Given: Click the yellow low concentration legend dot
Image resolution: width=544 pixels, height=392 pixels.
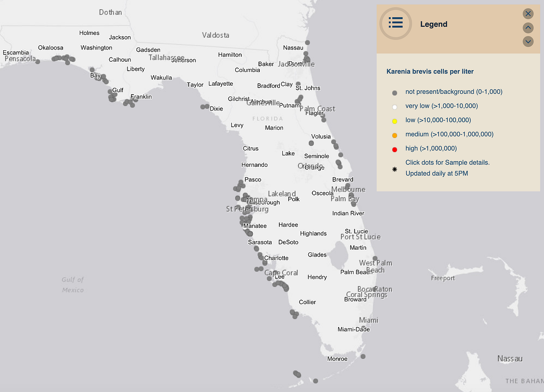Looking at the screenshot, I should [395, 121].
